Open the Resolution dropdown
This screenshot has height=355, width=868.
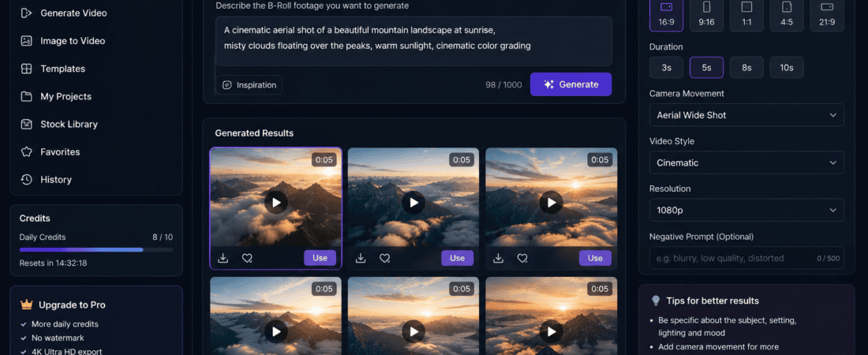[746, 211]
